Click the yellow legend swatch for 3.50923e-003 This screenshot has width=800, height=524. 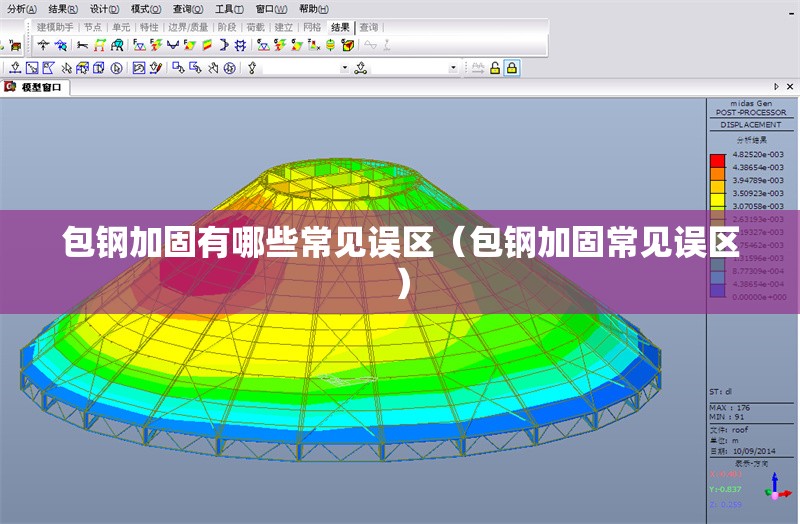[x=717, y=200]
